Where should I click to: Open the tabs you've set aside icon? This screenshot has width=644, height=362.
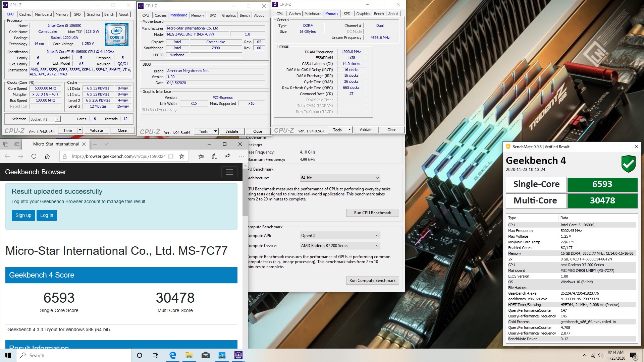click(x=6, y=144)
